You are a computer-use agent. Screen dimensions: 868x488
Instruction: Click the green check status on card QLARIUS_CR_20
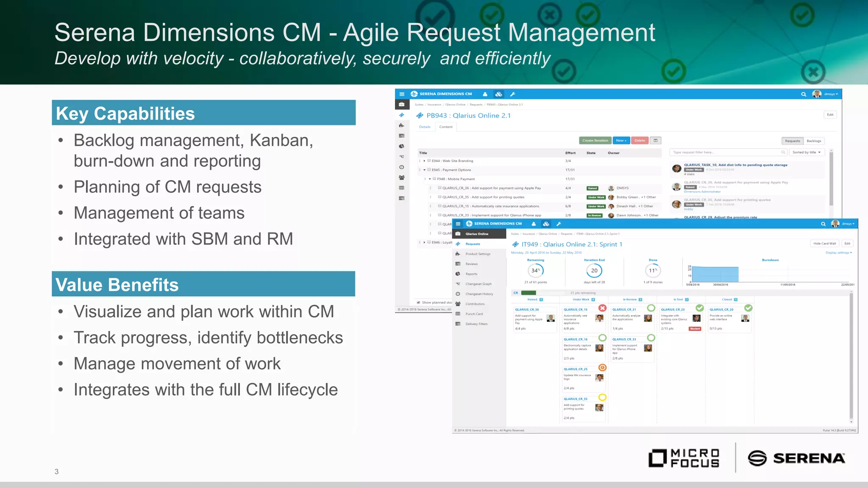click(748, 308)
